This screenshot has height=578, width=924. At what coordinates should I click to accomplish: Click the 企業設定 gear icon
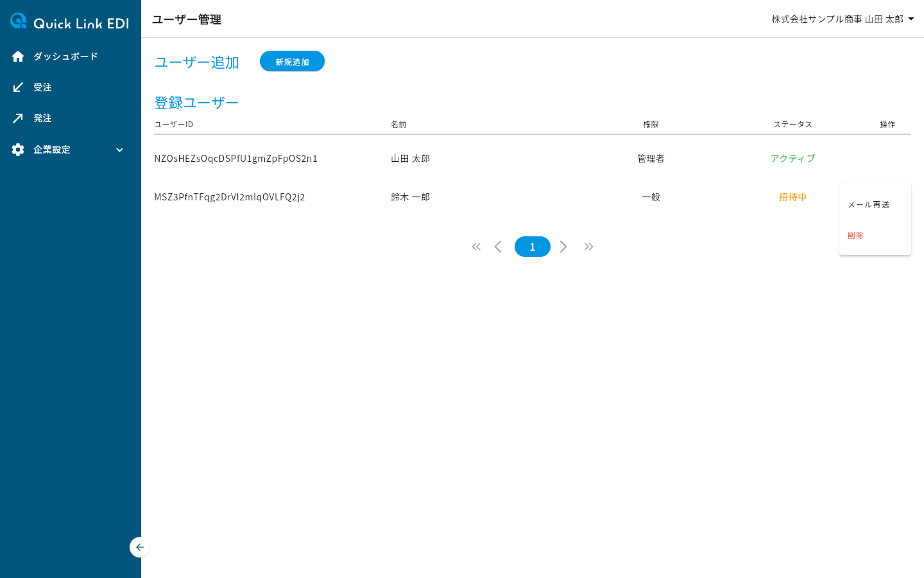[18, 150]
